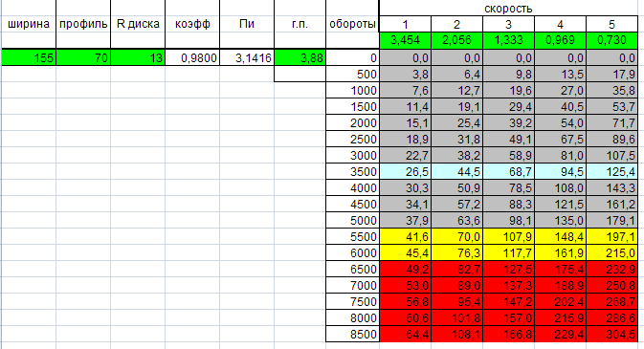Select the 8500 rpm row label
Image resolution: width=644 pixels, height=349 pixels.
[x=352, y=335]
